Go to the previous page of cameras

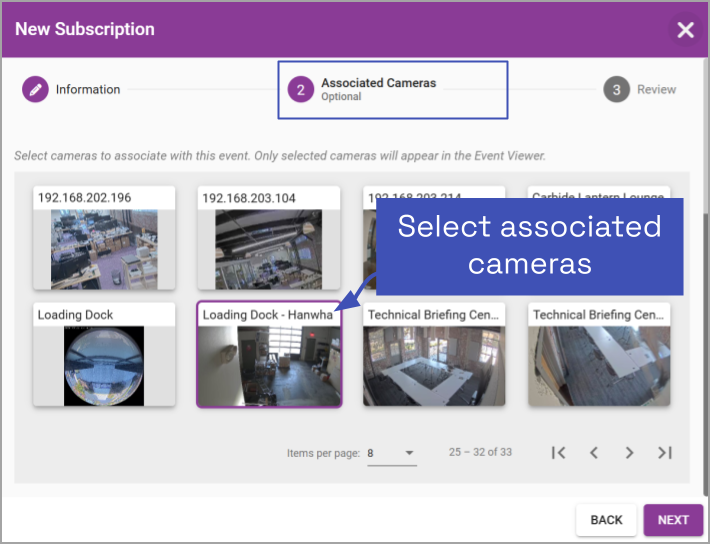tap(594, 453)
